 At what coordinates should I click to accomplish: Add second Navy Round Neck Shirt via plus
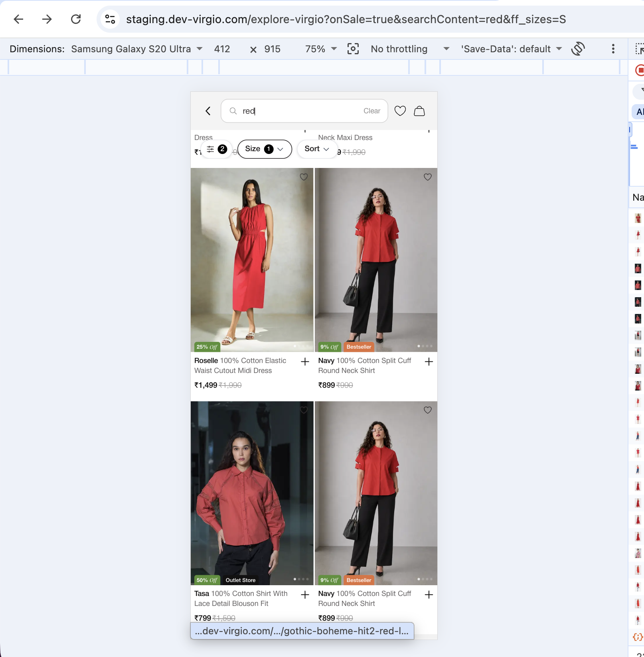point(429,595)
